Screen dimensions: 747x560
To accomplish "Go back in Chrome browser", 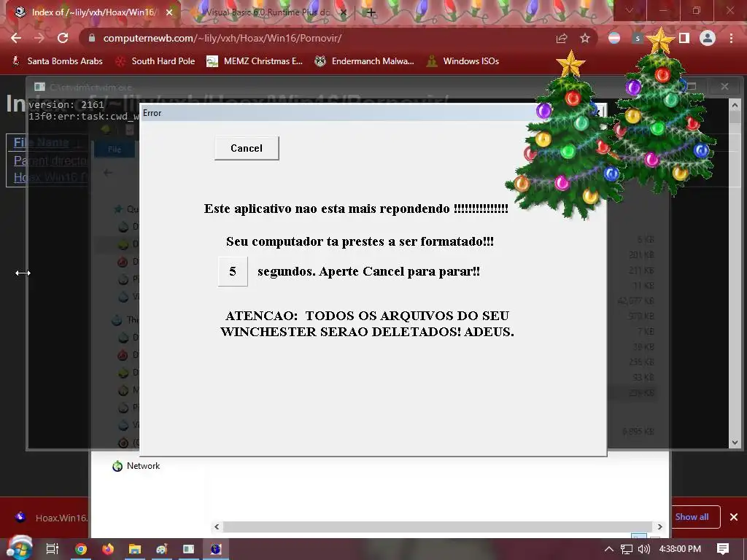I will pos(16,38).
